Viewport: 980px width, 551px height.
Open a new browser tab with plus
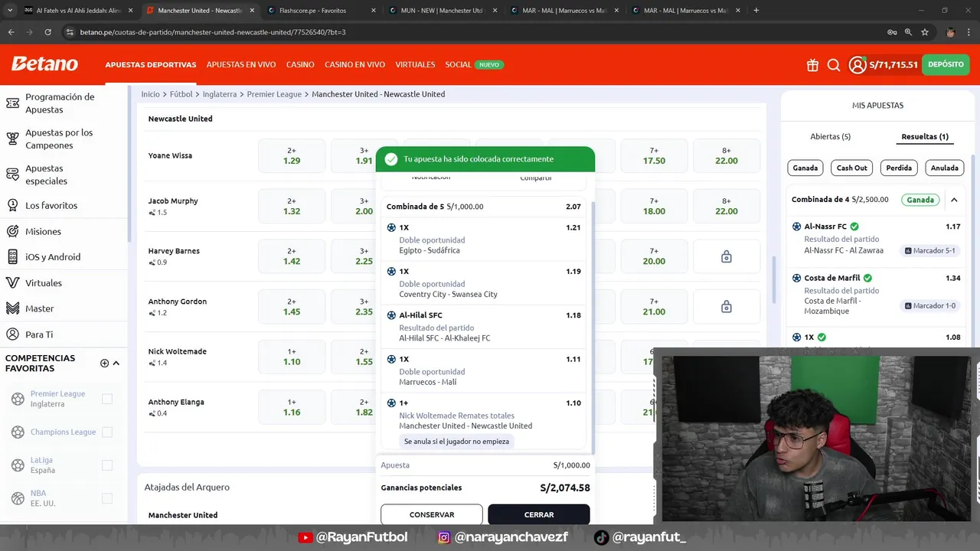(756, 11)
